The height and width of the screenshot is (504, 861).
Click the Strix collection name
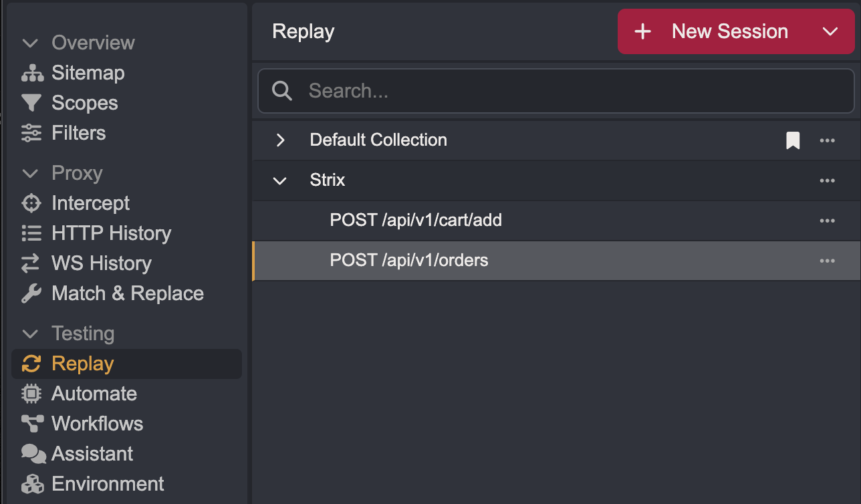[x=328, y=180]
